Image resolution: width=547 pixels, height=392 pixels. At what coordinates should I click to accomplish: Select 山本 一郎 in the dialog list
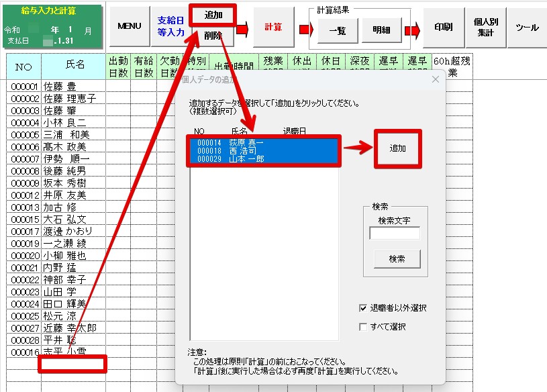point(246,159)
